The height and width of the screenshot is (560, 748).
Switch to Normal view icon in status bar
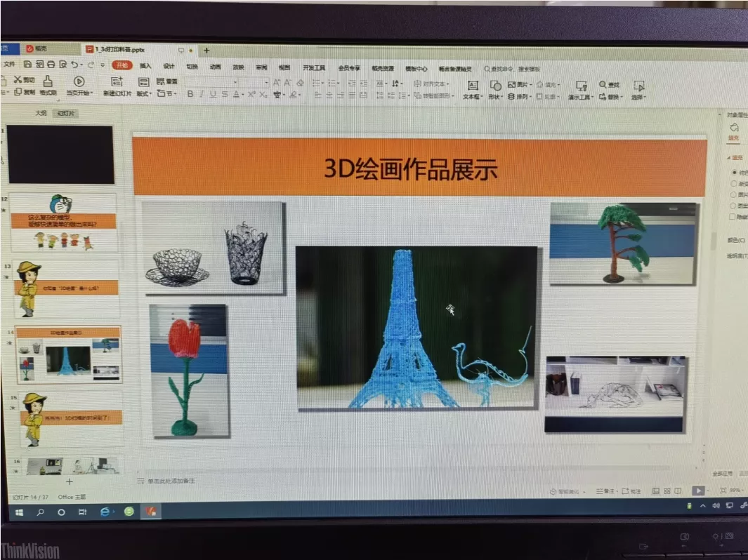pos(656,491)
